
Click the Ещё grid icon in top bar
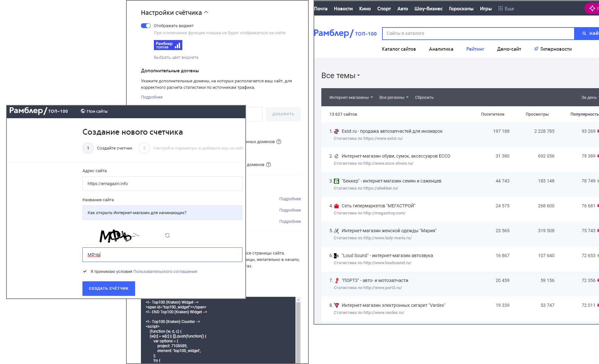pos(500,8)
